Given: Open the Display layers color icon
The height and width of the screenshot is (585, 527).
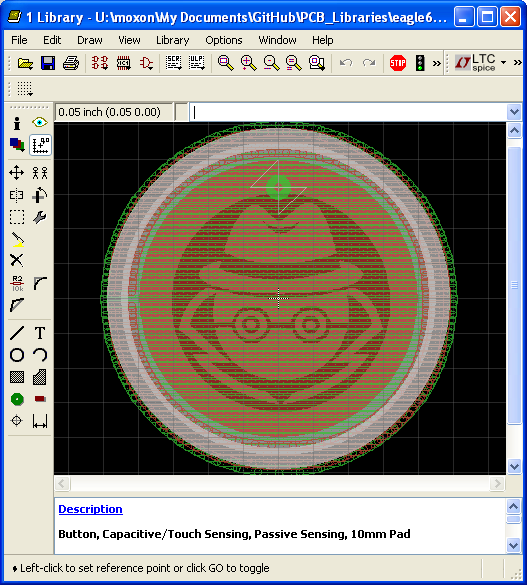Looking at the screenshot, I should (17, 145).
